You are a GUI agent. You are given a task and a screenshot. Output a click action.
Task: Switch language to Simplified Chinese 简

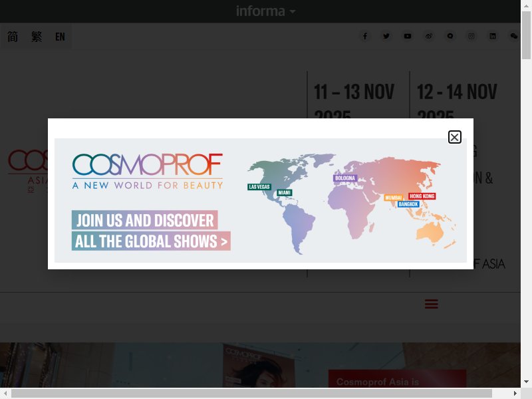13,37
